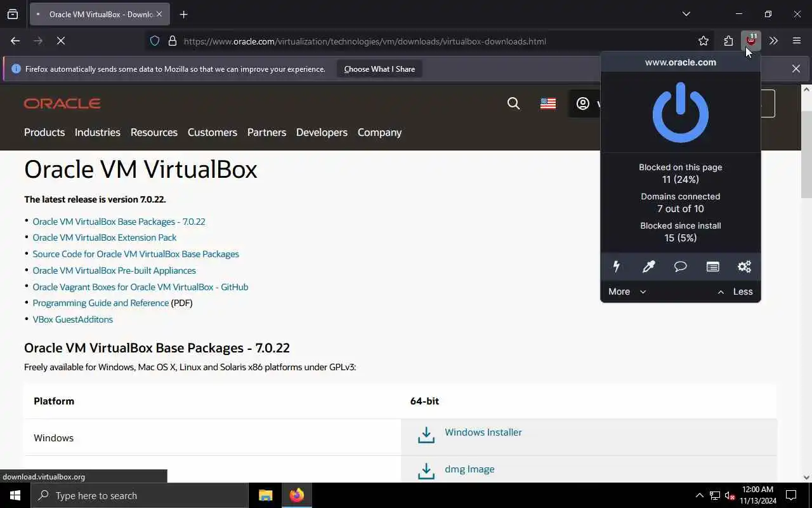Open the taskbar clock and date
812x508 pixels.
tap(757, 495)
